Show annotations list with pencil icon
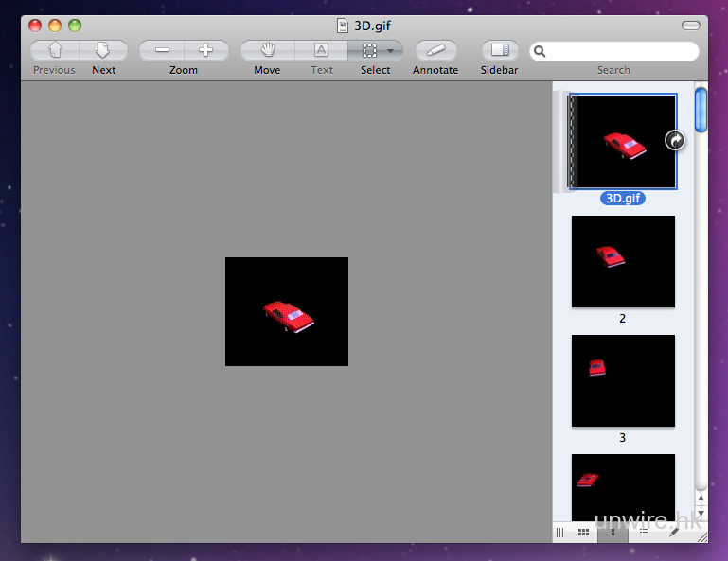Viewport: 728px width, 561px height. click(674, 533)
